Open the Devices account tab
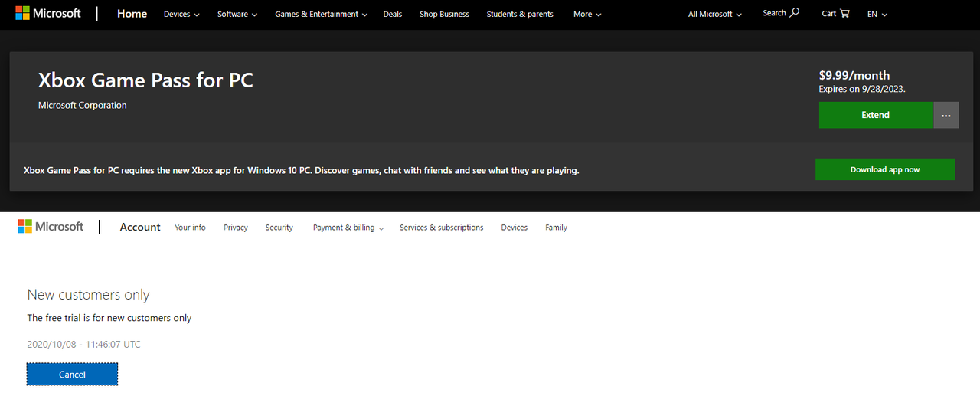The image size is (980, 406). click(x=514, y=228)
